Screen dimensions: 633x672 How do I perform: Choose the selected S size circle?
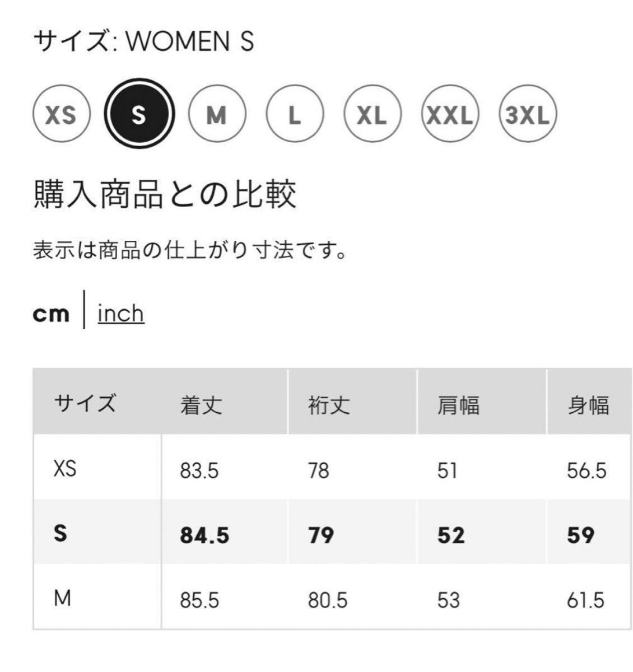coord(139,115)
